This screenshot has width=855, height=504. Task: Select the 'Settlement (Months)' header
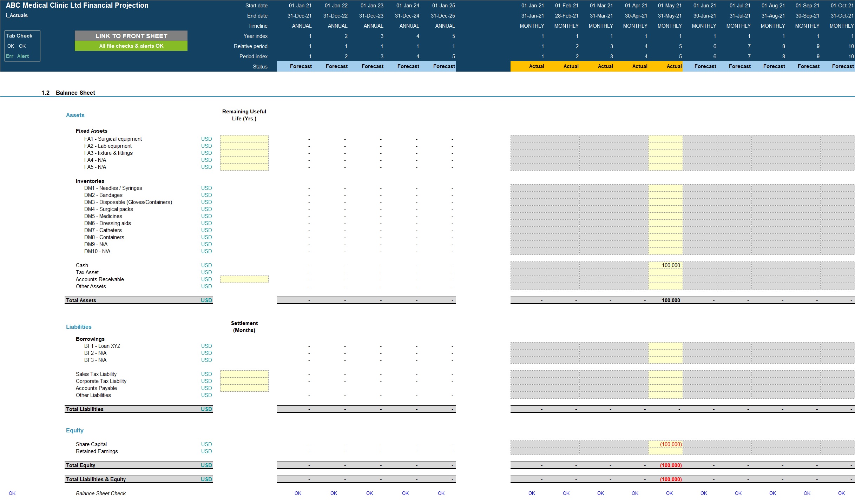pos(244,327)
